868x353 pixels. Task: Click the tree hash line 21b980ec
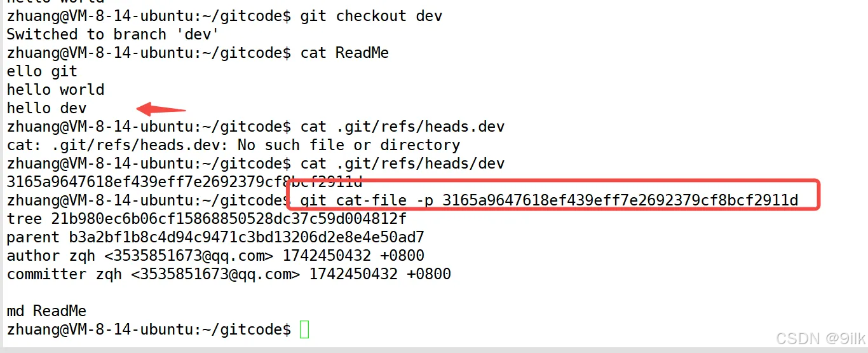207,219
